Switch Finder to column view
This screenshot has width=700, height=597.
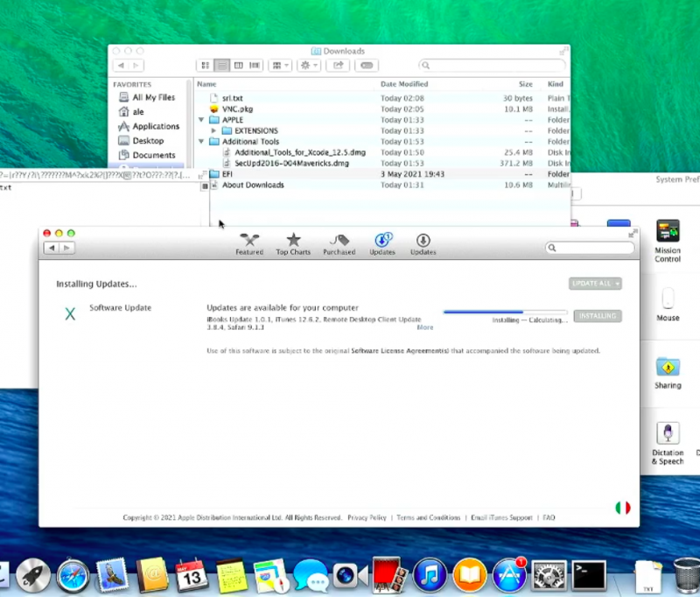click(x=238, y=66)
